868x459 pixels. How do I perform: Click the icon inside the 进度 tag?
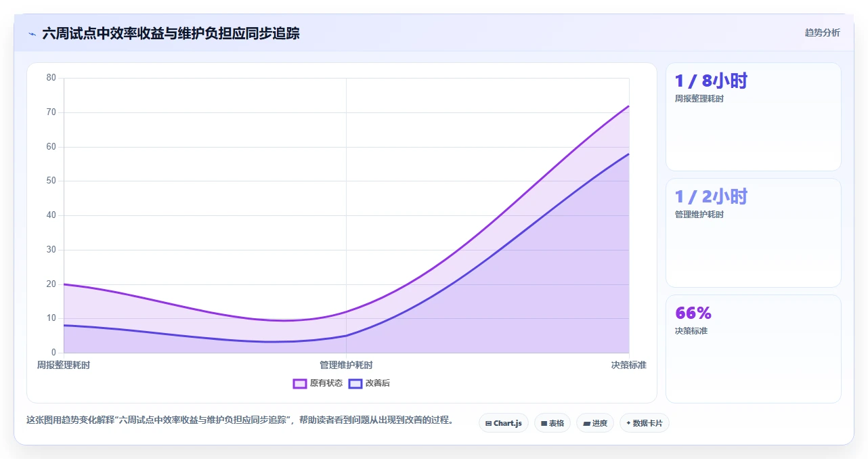pos(586,423)
